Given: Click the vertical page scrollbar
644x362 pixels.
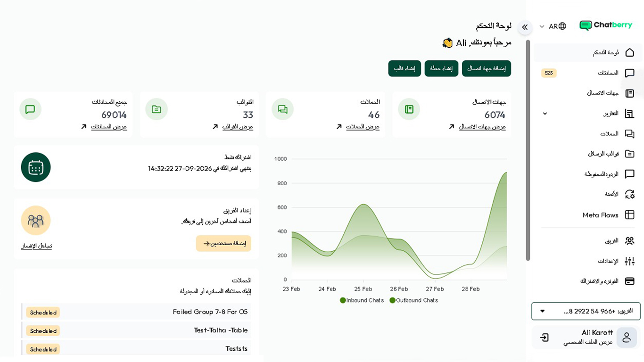Looking at the screenshot, I should coord(528,151).
